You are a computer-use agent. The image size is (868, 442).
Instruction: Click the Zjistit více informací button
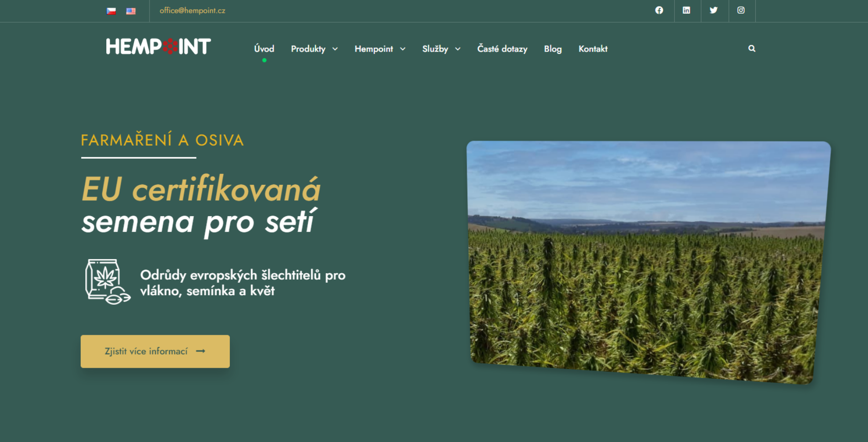(x=155, y=351)
